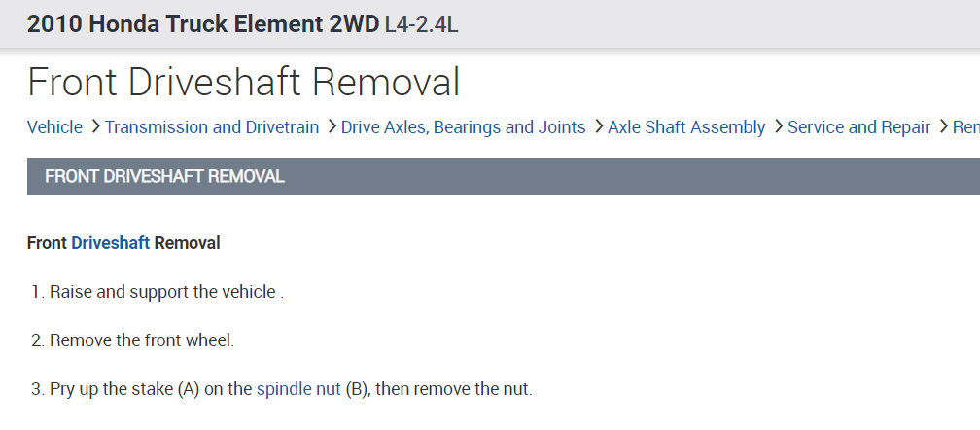980x430 pixels.
Task: Click the L4-2.4L engine label
Action: (421, 23)
